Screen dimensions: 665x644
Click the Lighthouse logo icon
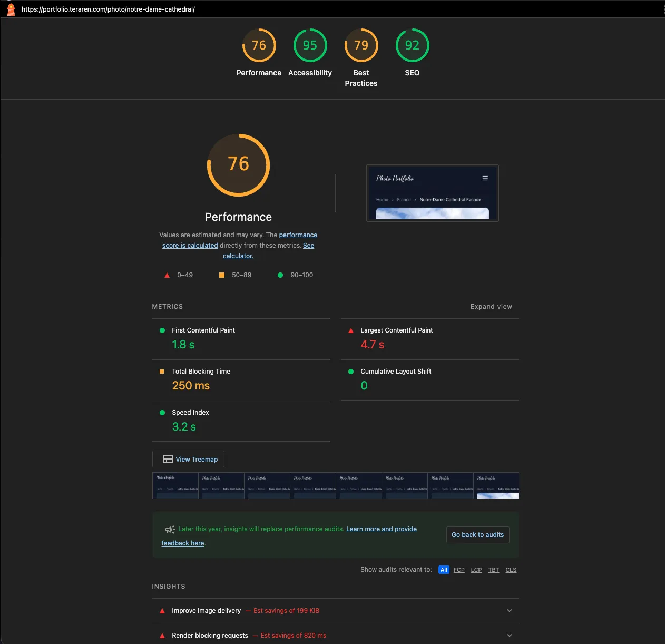[x=11, y=9]
